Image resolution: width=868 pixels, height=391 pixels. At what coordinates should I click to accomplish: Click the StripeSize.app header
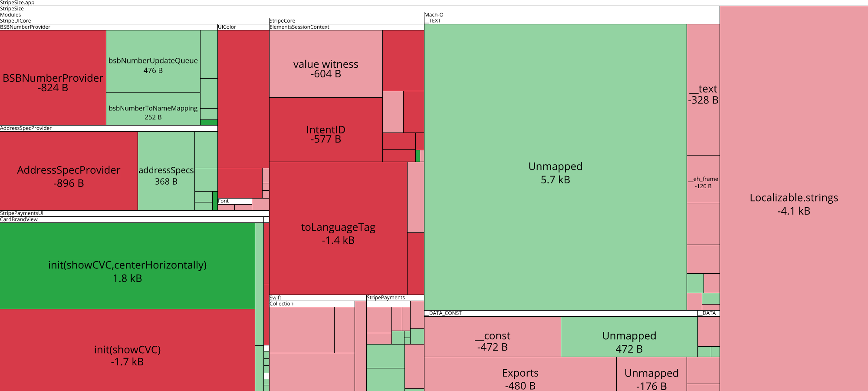434,3
